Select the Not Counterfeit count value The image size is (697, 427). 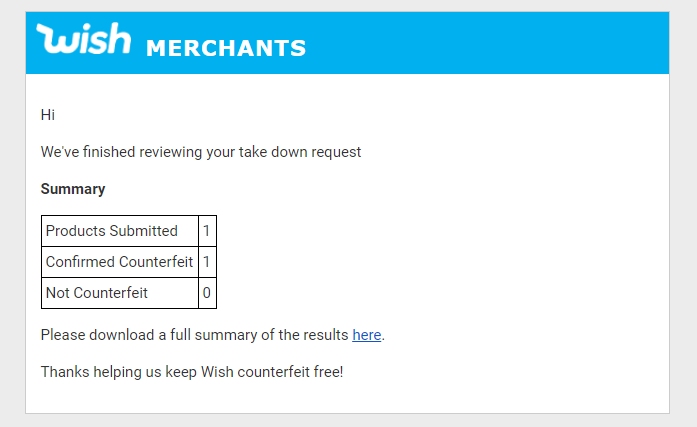(x=207, y=293)
